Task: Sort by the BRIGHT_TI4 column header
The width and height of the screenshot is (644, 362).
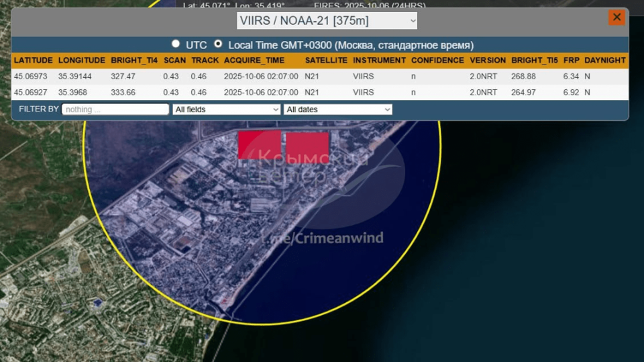Action: click(x=134, y=60)
